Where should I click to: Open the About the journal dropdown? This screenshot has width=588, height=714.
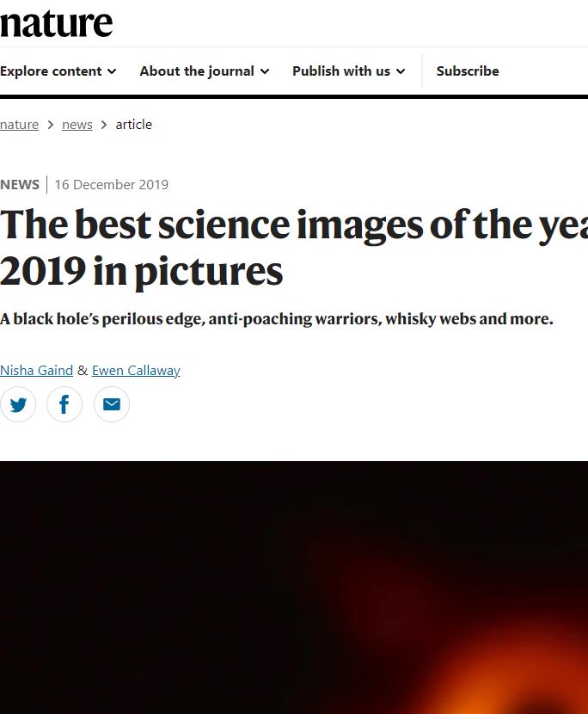point(203,71)
